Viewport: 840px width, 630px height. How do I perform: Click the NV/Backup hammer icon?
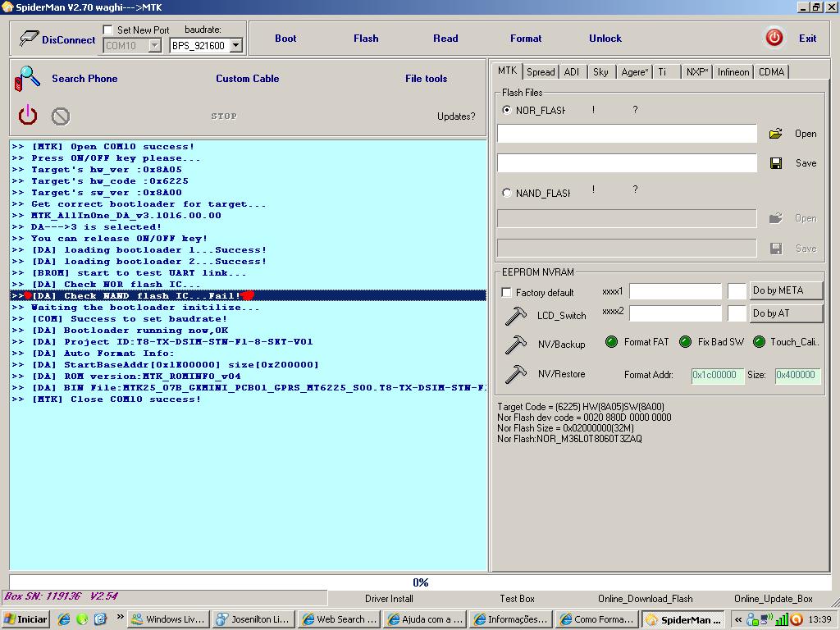(x=515, y=345)
